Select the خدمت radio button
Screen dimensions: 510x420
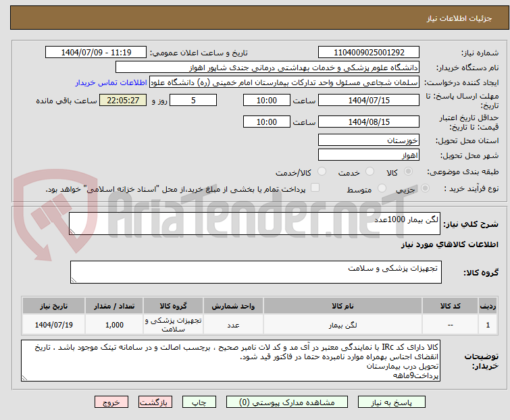[x=369, y=172]
